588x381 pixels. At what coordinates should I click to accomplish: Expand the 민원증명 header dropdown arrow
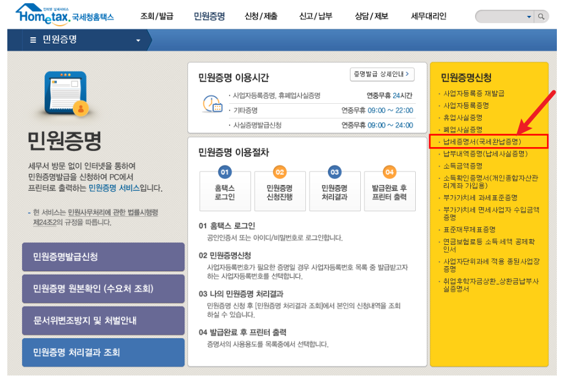[139, 40]
